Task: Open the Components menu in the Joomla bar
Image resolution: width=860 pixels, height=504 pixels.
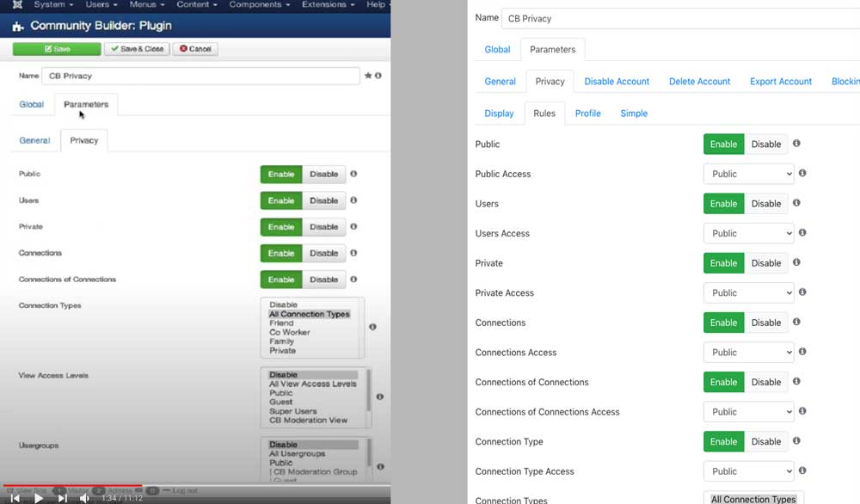Action: (x=259, y=4)
